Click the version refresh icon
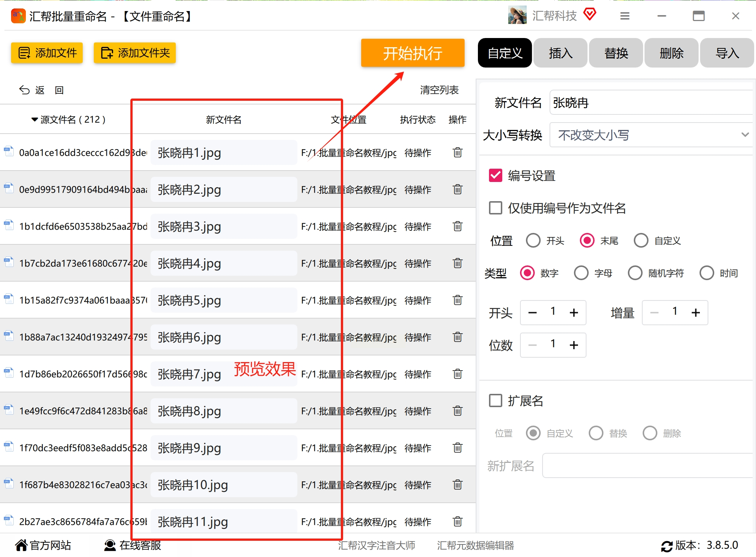Image resolution: width=756 pixels, height=557 pixels. pyautogui.click(x=666, y=546)
